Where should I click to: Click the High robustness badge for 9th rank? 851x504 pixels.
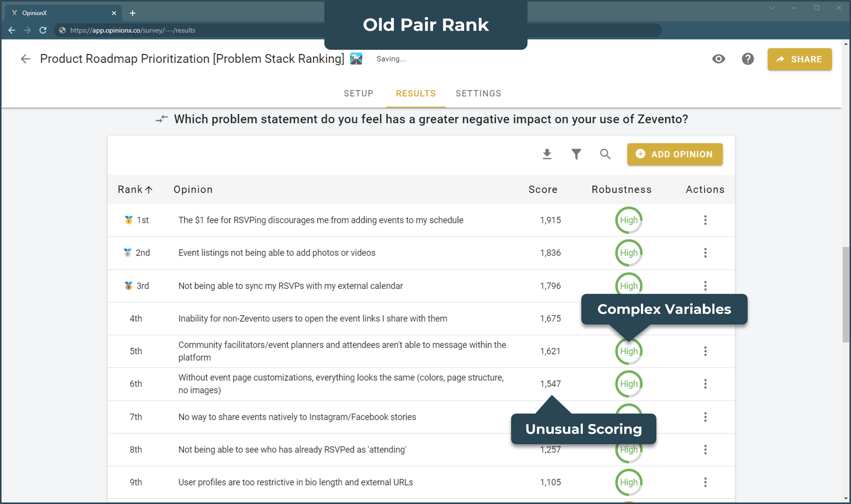point(628,482)
